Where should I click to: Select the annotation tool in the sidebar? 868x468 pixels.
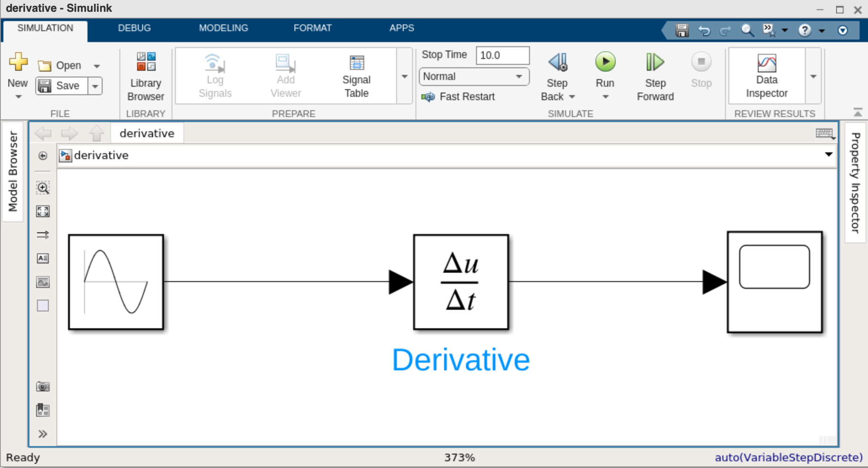pyautogui.click(x=42, y=258)
